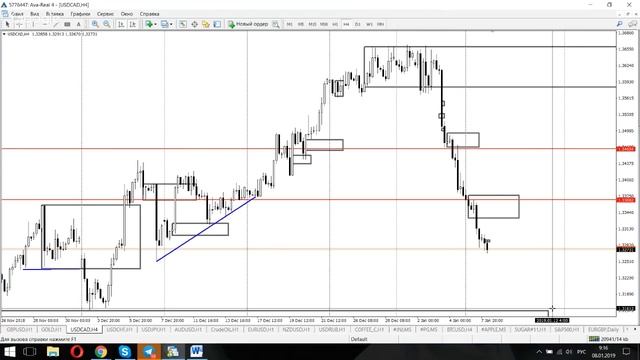Switch chart to M1 timeframe

pos(289,24)
